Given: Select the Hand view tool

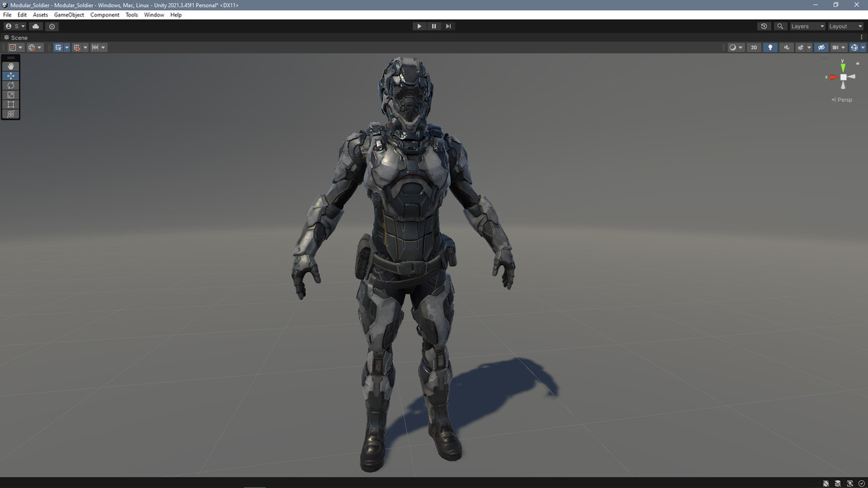Looking at the screenshot, I should click(x=10, y=67).
